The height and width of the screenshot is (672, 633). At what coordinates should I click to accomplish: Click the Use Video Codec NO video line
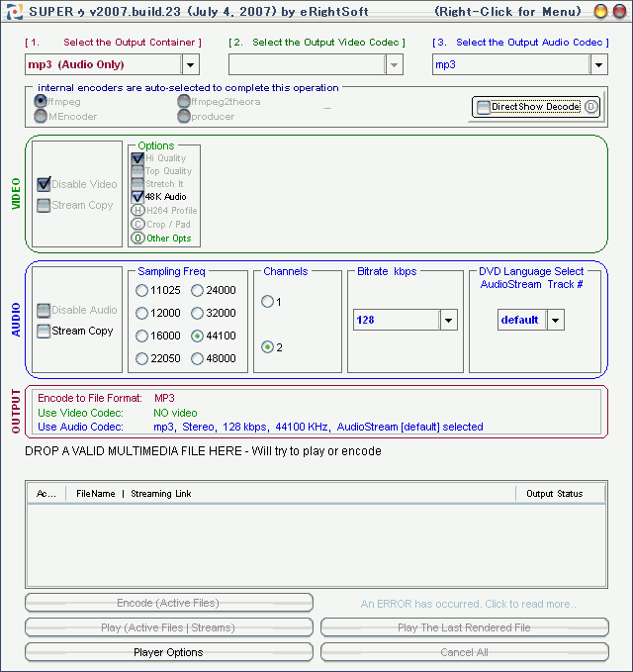(x=118, y=413)
